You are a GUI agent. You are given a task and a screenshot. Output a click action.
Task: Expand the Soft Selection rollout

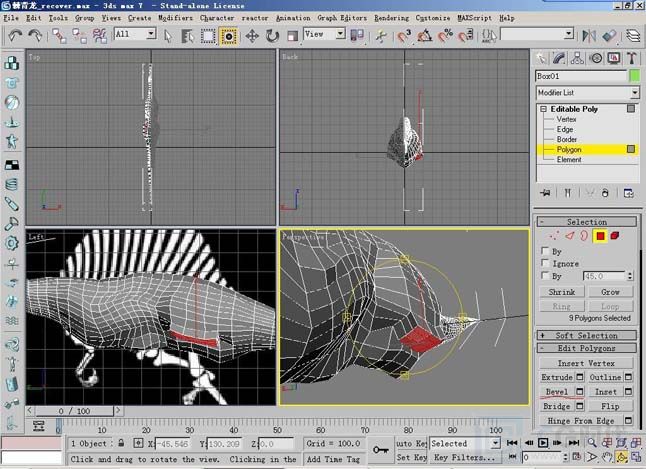pos(586,335)
